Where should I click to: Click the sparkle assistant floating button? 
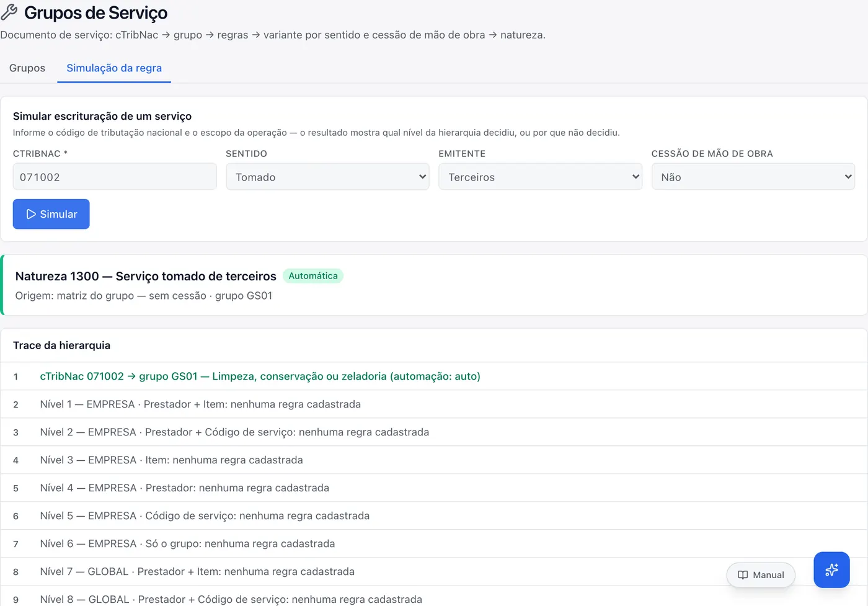pos(831,569)
